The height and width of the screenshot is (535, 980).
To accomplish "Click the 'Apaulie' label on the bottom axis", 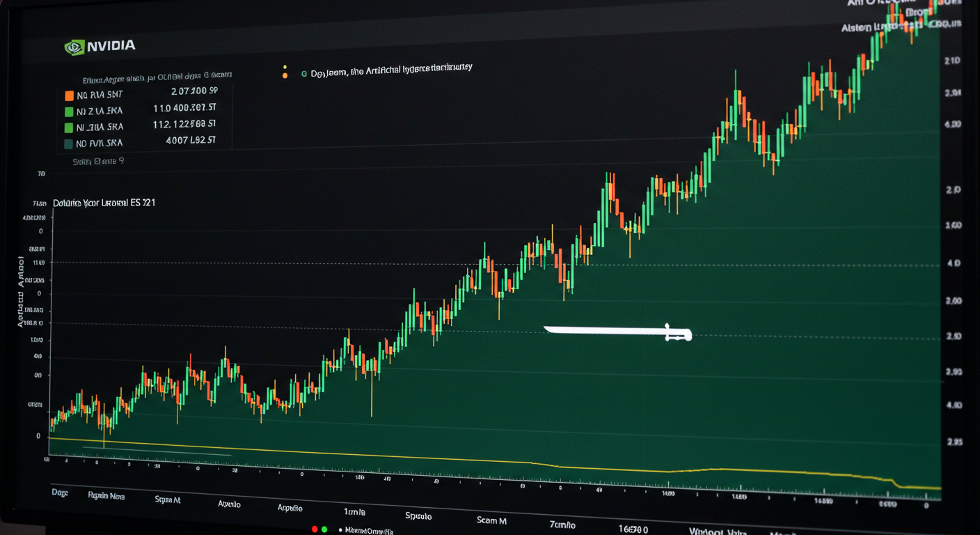I will [x=290, y=509].
